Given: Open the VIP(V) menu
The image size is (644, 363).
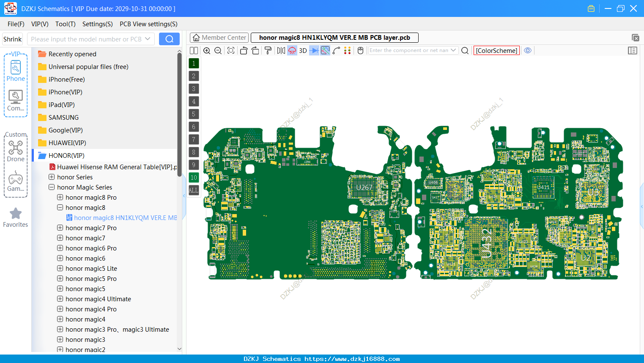Looking at the screenshot, I should (x=40, y=24).
